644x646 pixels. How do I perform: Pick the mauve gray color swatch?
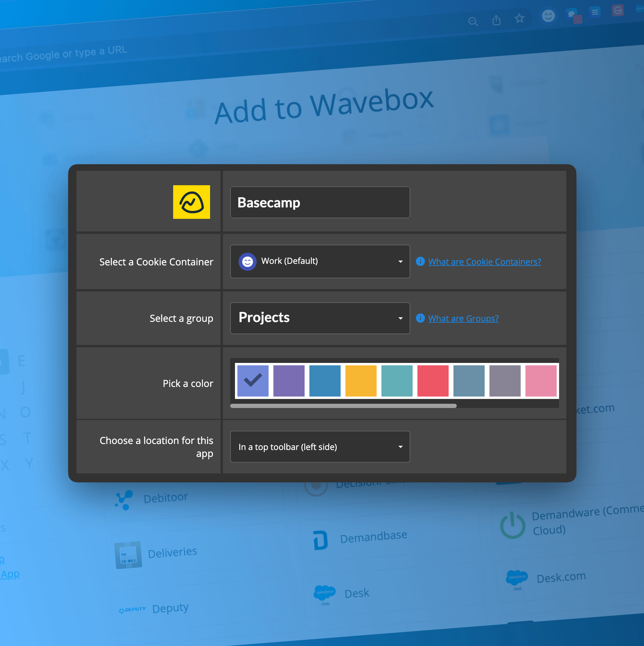pos(505,381)
